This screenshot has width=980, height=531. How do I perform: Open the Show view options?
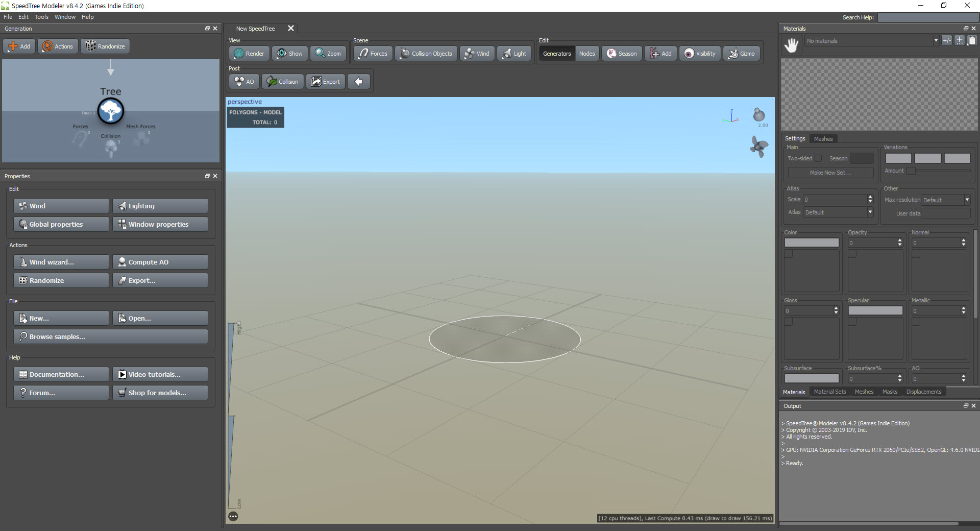click(x=289, y=54)
